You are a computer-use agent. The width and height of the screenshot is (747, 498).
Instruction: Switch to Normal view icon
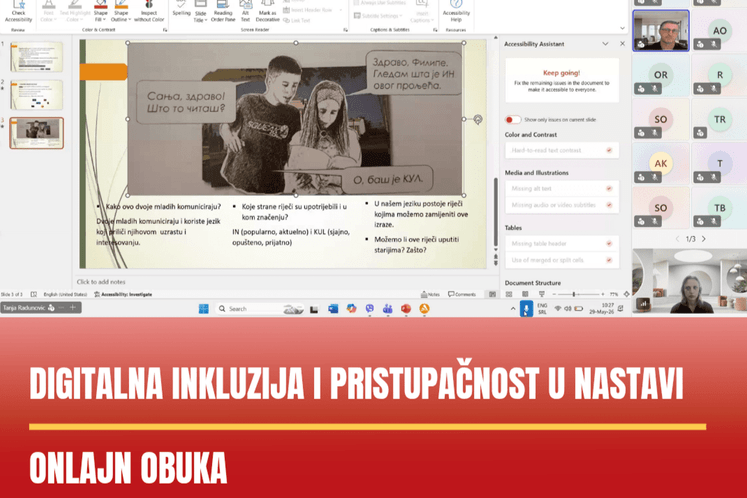493,295
